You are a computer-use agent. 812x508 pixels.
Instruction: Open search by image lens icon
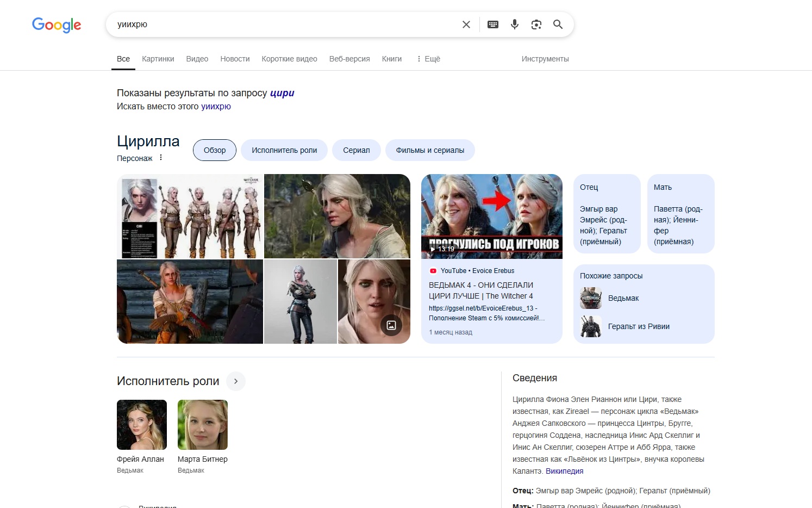coord(536,24)
